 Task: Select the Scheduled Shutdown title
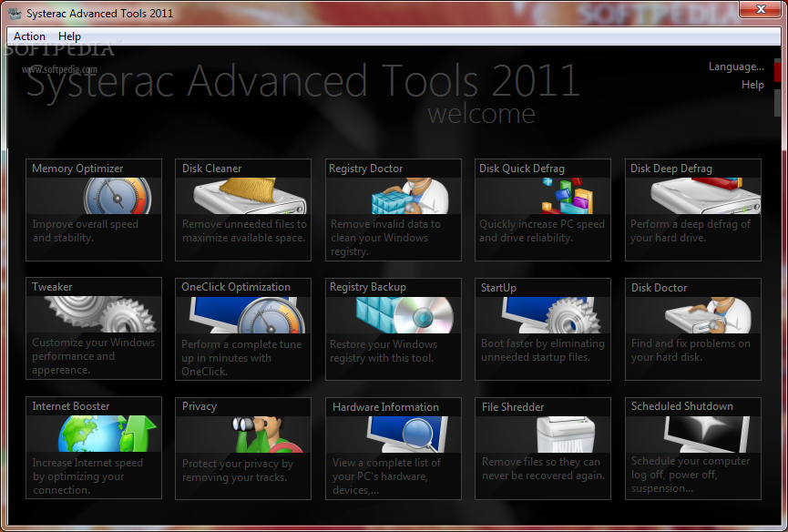(x=682, y=406)
